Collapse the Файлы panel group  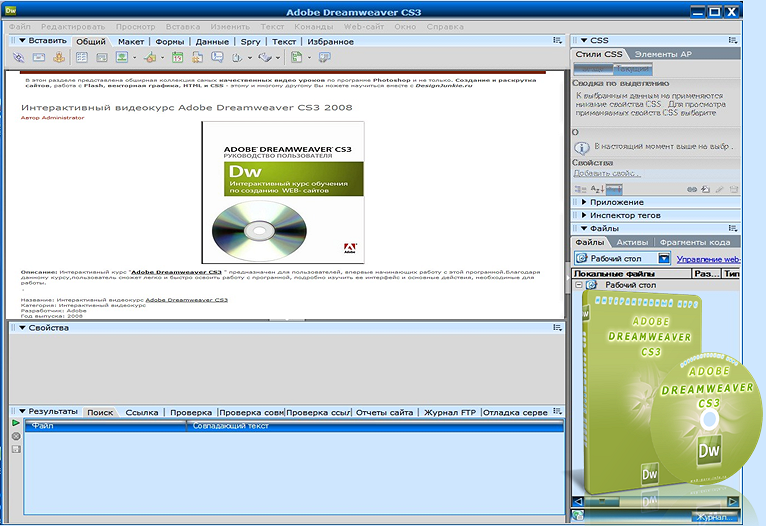[584, 228]
